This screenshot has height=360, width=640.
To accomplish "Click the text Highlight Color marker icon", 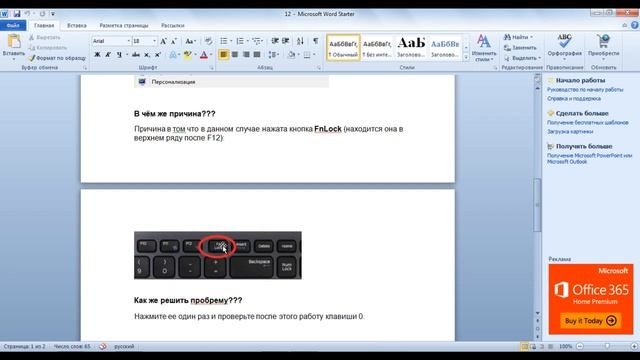I will click(187, 55).
